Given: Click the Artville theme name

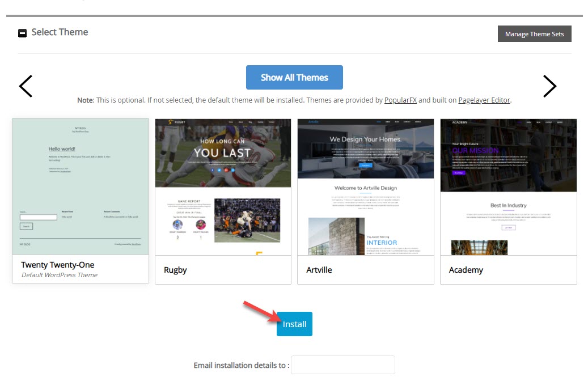Looking at the screenshot, I should (x=319, y=270).
